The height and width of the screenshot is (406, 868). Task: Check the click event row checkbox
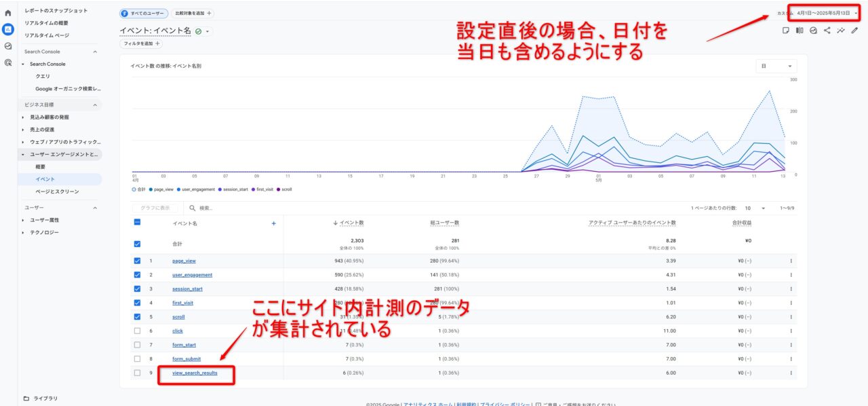tap(138, 331)
